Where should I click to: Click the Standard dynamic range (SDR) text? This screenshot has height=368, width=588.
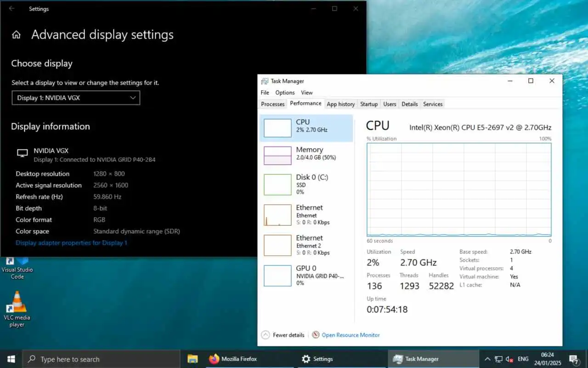tap(136, 231)
